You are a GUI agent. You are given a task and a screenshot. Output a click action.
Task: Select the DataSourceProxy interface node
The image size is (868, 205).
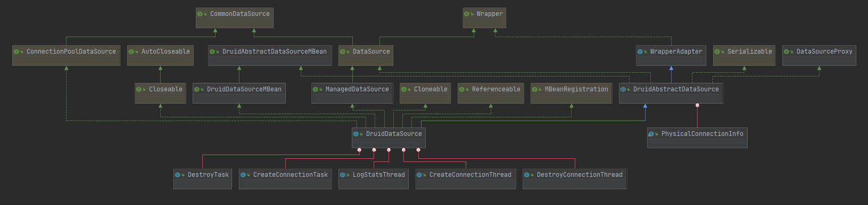(x=819, y=55)
